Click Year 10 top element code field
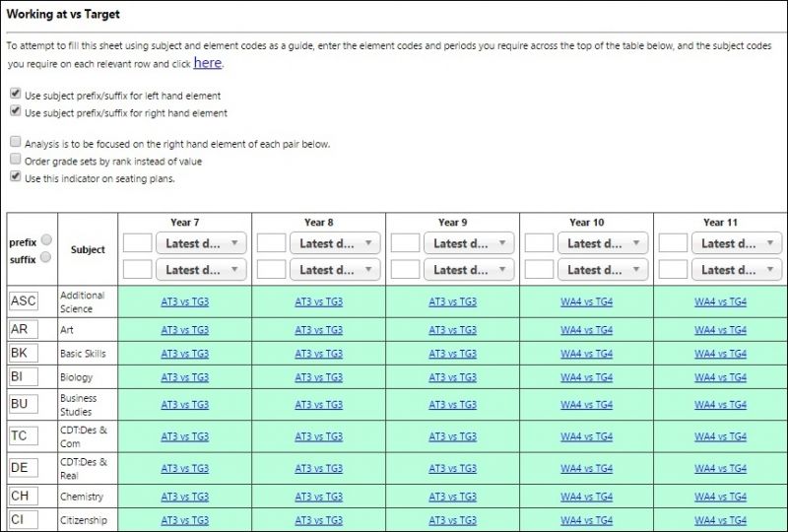Image resolution: width=788 pixels, height=532 pixels. 539,243
